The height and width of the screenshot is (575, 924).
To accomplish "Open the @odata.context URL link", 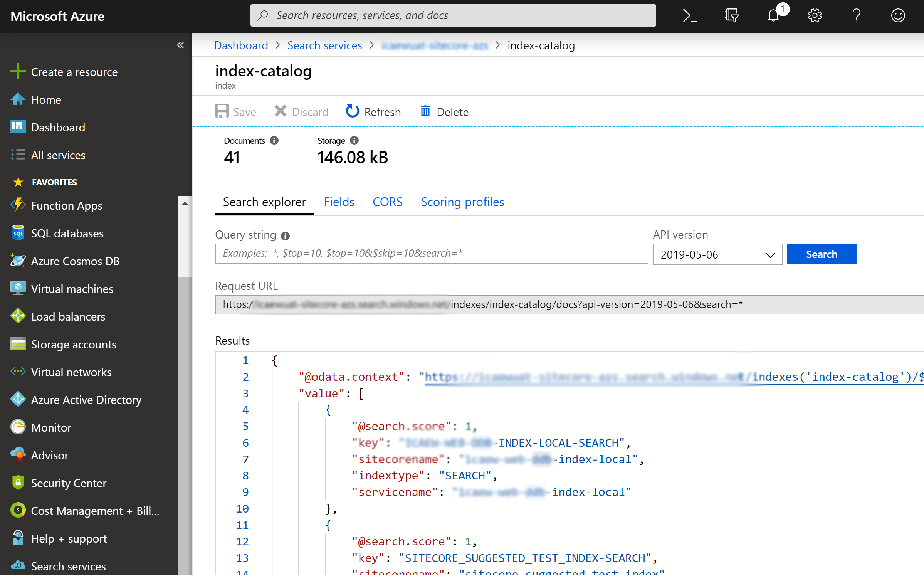I will (674, 377).
